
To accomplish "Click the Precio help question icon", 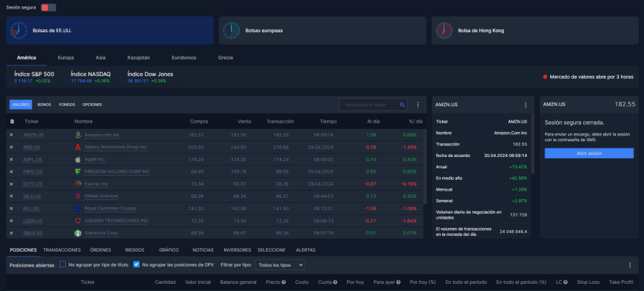I will 283,282.
